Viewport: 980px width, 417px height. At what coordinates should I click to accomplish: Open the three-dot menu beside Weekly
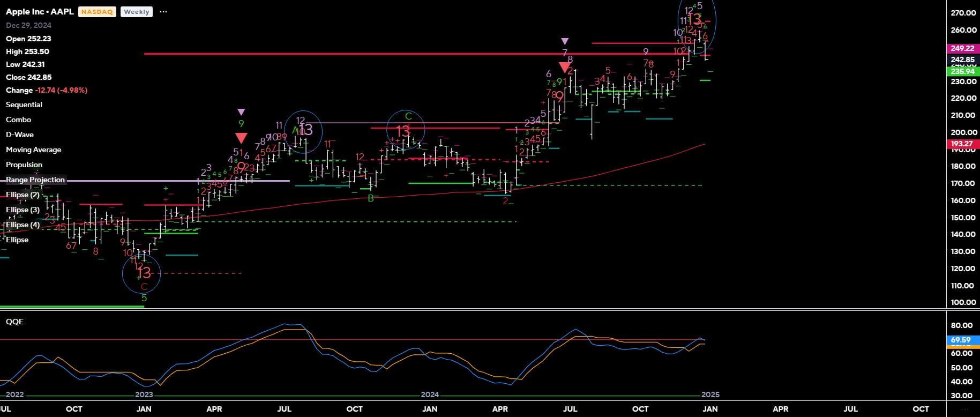pyautogui.click(x=163, y=12)
